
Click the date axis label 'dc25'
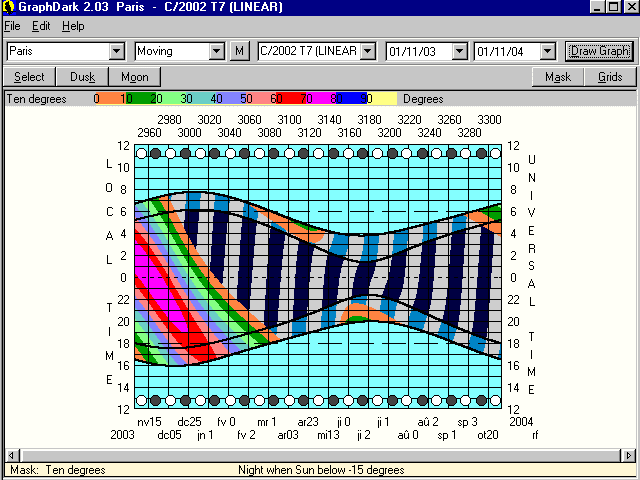[189, 422]
